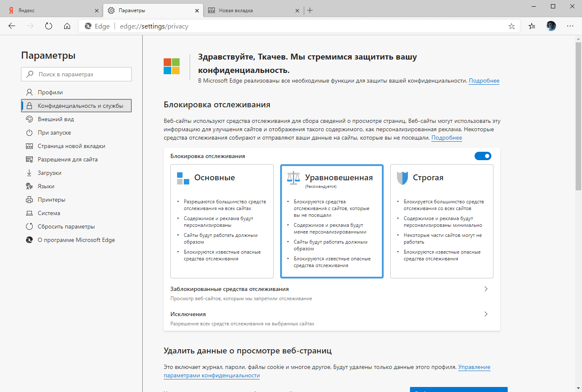Open Подробнее link in the greeting header
Viewport: 582px width, 392px height.
coord(484,80)
